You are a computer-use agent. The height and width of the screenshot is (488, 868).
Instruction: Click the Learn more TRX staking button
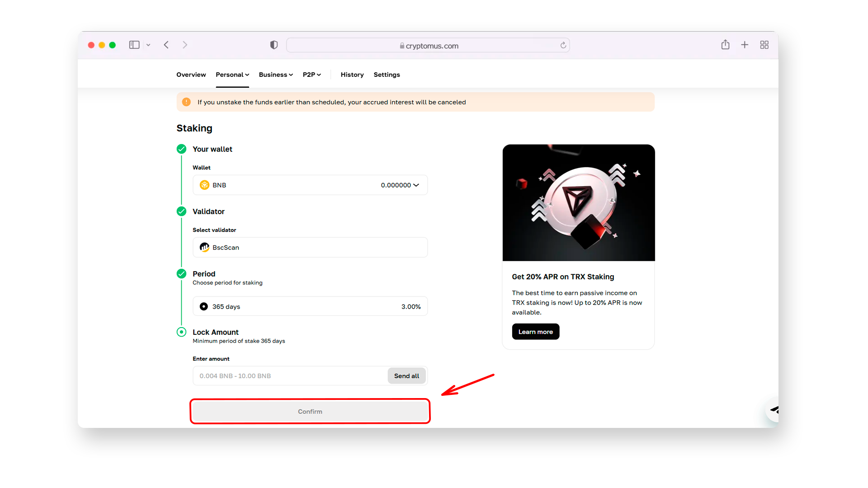(x=535, y=332)
